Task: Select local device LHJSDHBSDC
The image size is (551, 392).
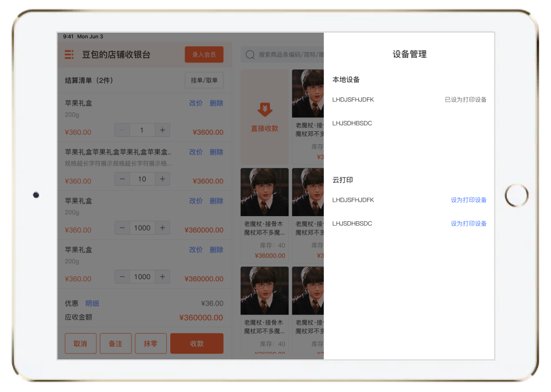Action: coord(352,123)
